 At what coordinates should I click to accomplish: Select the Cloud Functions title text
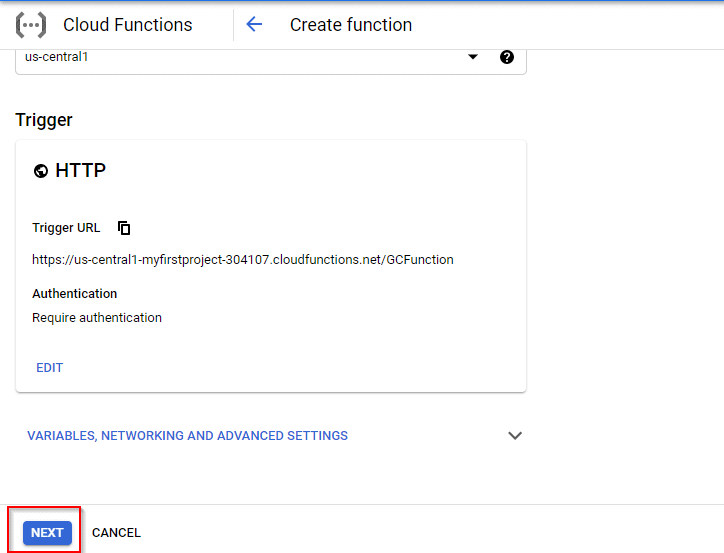127,25
